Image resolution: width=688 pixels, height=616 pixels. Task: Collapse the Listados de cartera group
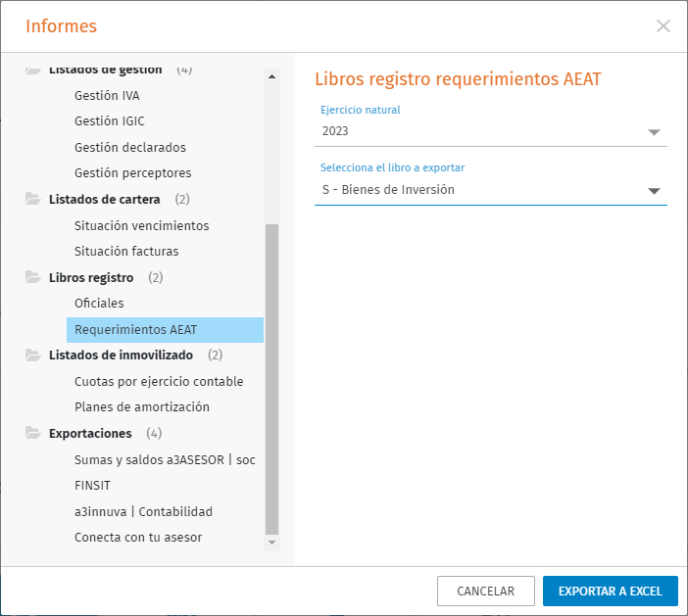[105, 199]
